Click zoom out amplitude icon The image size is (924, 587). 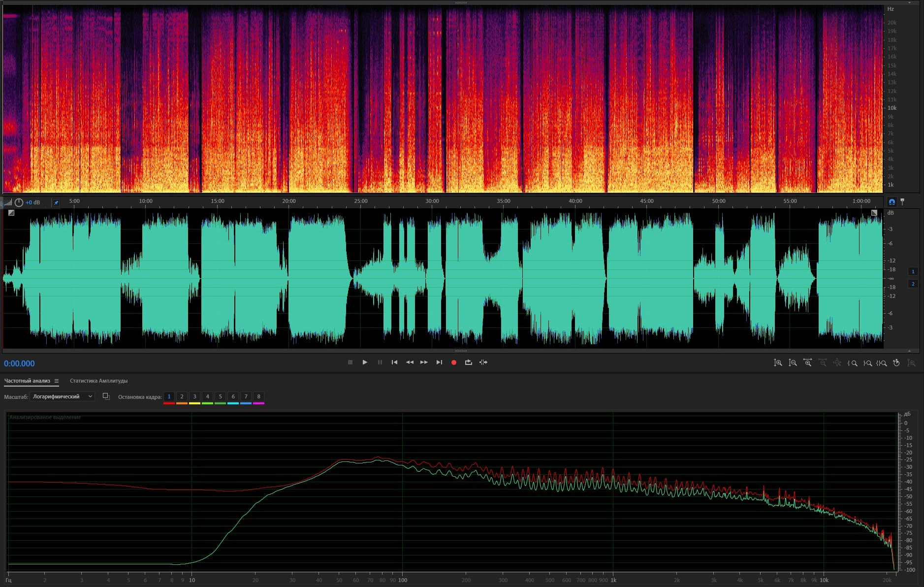click(793, 363)
